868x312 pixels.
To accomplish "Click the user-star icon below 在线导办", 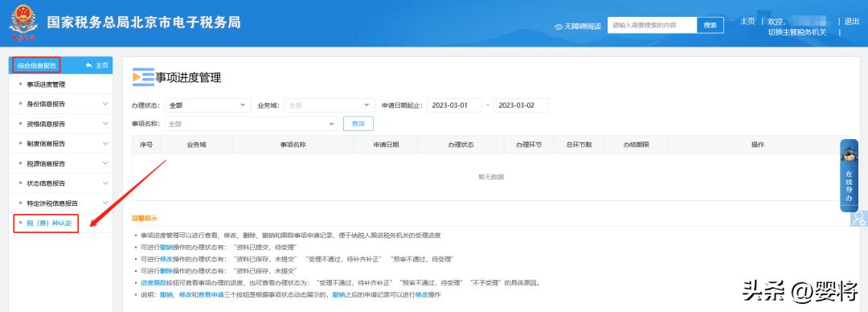I will (859, 218).
